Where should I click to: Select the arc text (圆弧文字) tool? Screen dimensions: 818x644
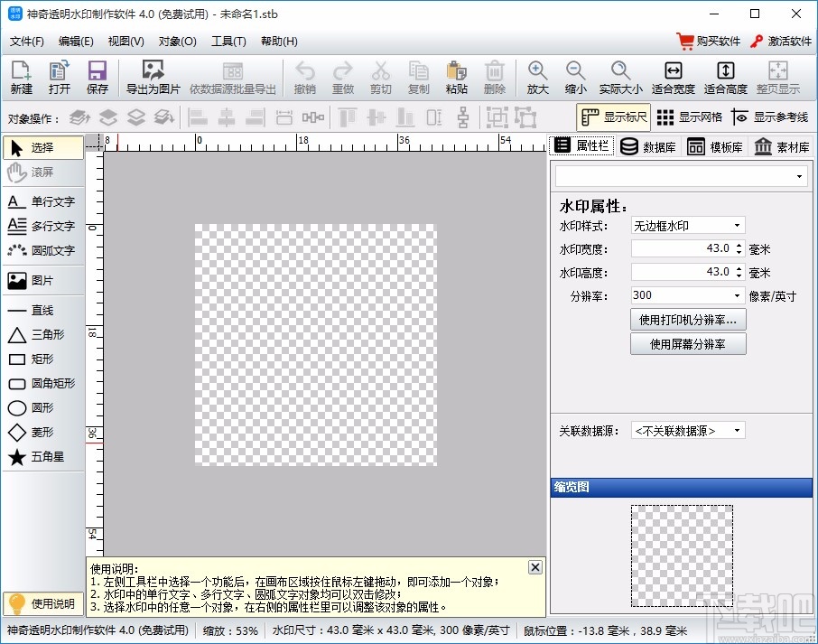click(42, 250)
